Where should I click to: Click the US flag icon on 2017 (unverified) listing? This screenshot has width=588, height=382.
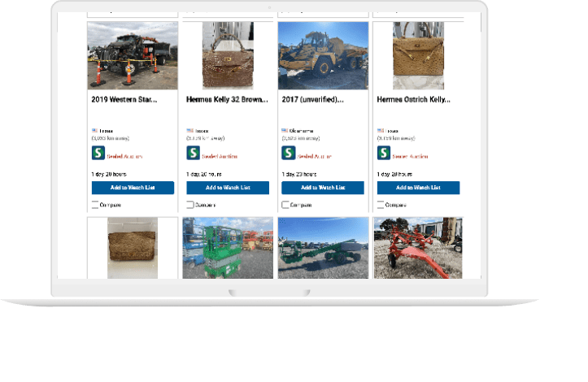tap(285, 131)
